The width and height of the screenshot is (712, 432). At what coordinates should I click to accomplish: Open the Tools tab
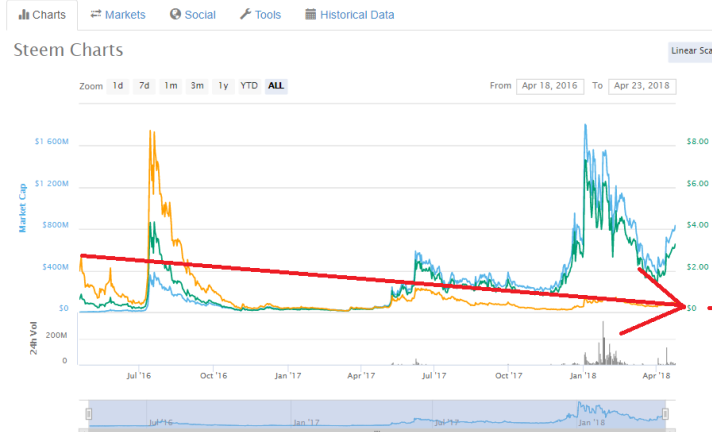click(x=261, y=15)
